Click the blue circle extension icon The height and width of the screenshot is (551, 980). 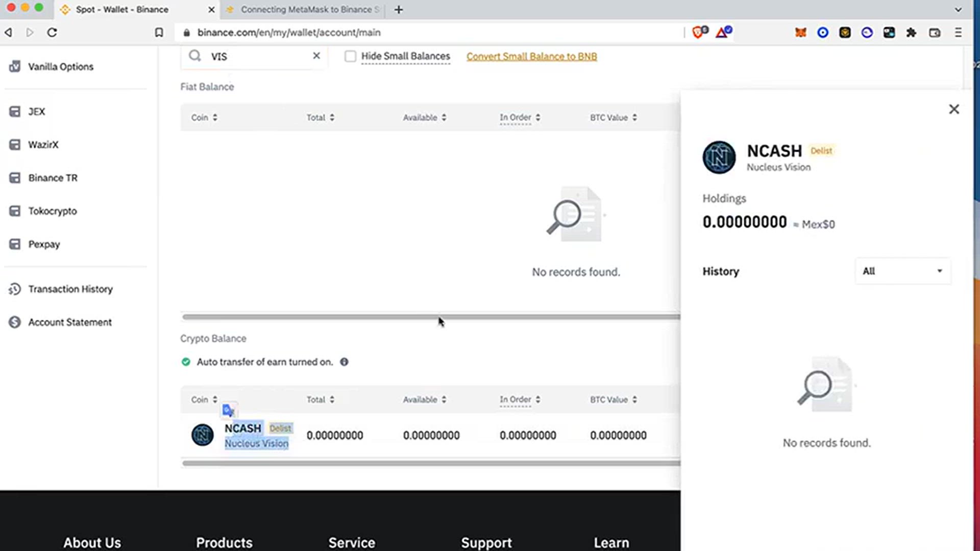tap(823, 33)
